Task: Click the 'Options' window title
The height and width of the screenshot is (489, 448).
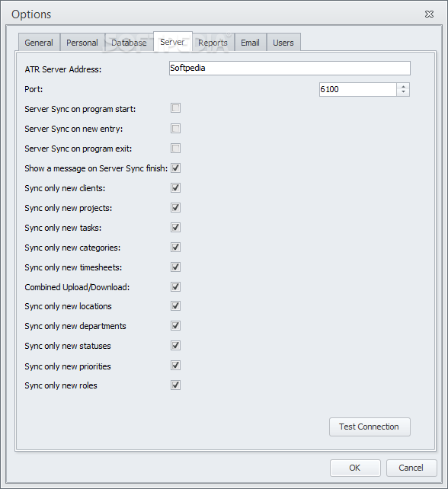Action: click(x=31, y=14)
